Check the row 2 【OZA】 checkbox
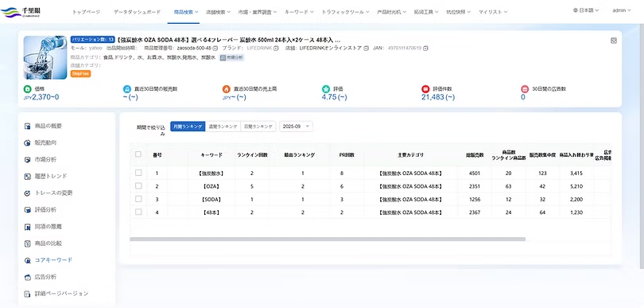This screenshot has height=308, width=644. pyautogui.click(x=138, y=186)
